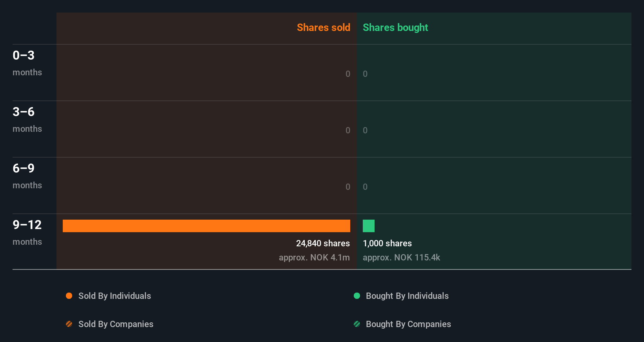Toggle the Bought By Companies legend label
The height and width of the screenshot is (342, 644).
tap(408, 324)
